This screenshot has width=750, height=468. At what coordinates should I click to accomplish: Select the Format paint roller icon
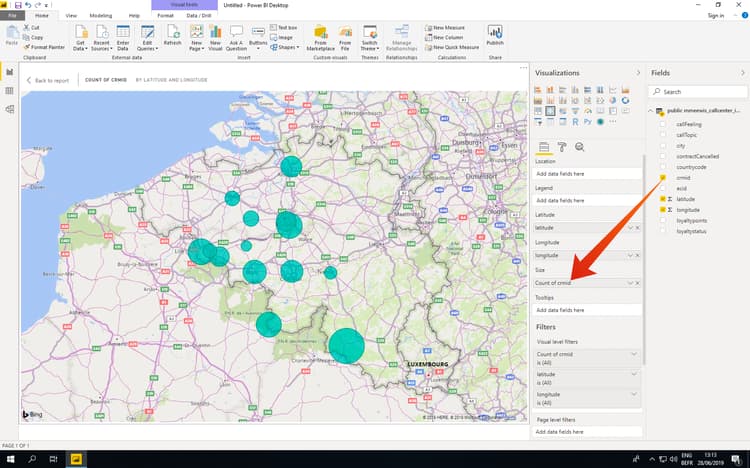[562, 147]
